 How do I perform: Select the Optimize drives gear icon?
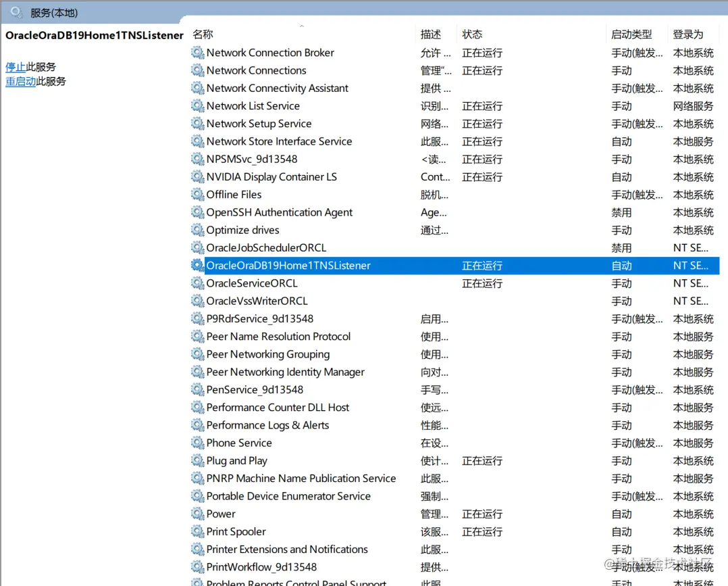[197, 230]
